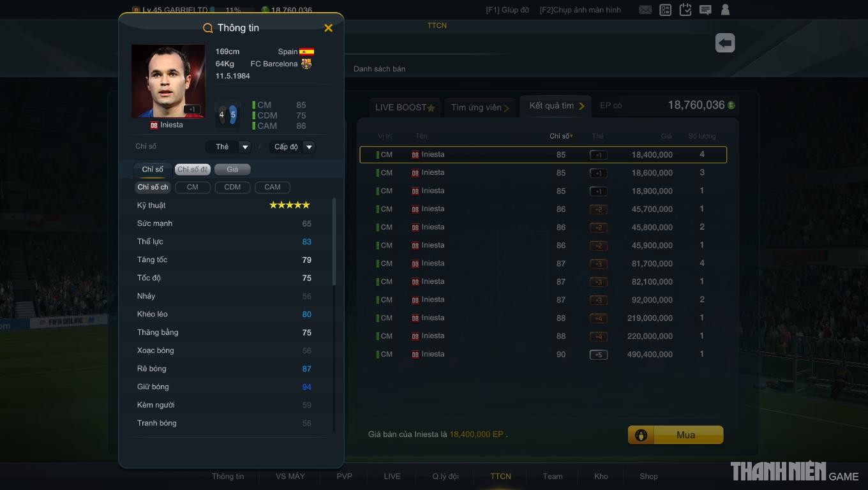Click the back arrow icon

coord(725,43)
